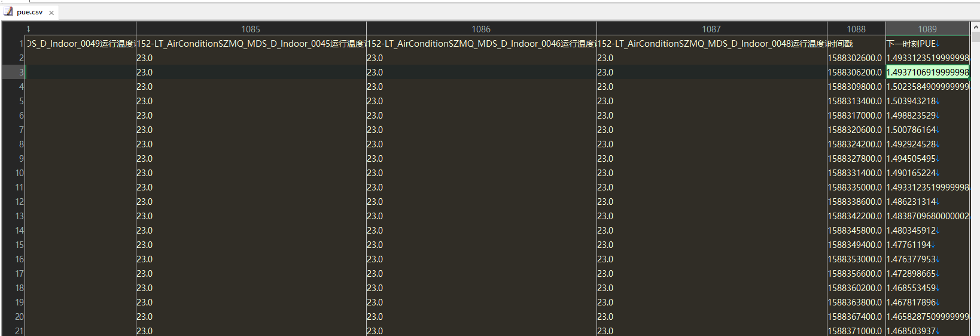Select PUE value 1.490165224
This screenshot has height=336, width=980.
pos(927,173)
